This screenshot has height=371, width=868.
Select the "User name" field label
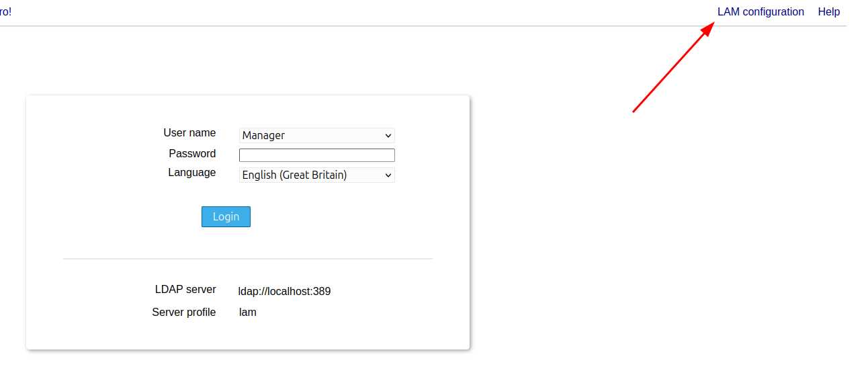pos(189,133)
